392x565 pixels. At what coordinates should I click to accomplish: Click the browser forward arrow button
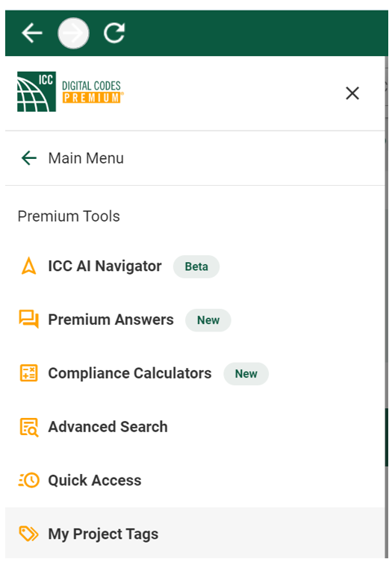74,33
